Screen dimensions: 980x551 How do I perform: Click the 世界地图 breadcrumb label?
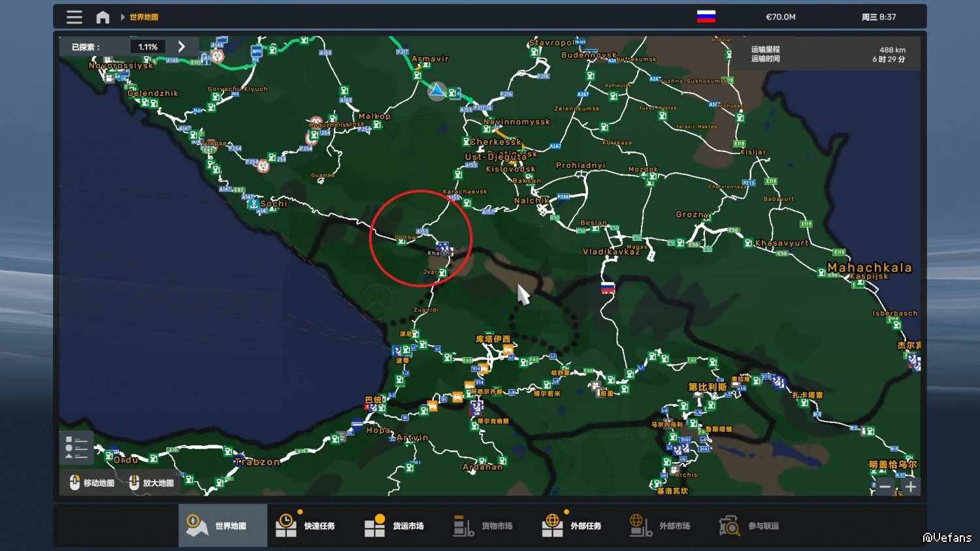tap(144, 17)
